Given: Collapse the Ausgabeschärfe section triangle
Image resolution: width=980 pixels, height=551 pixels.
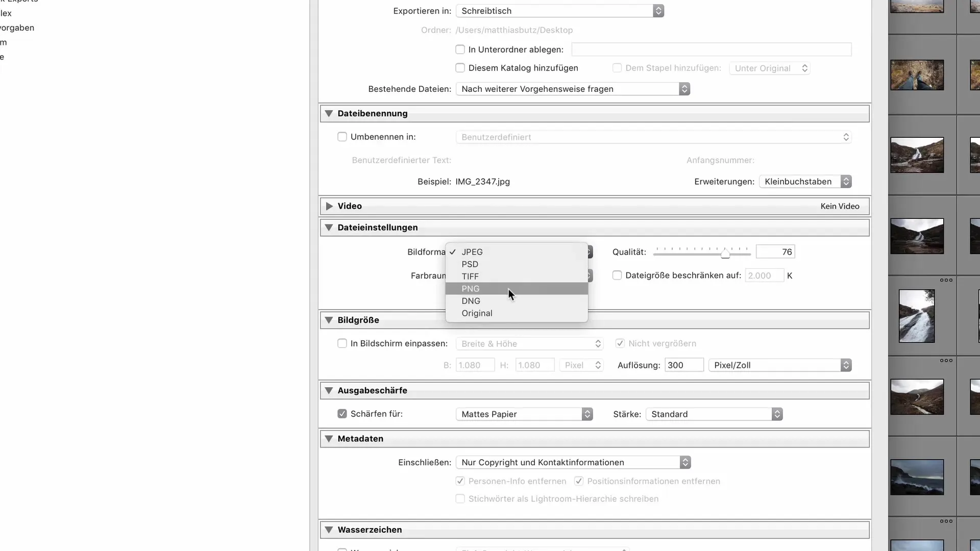Looking at the screenshot, I should click(329, 391).
